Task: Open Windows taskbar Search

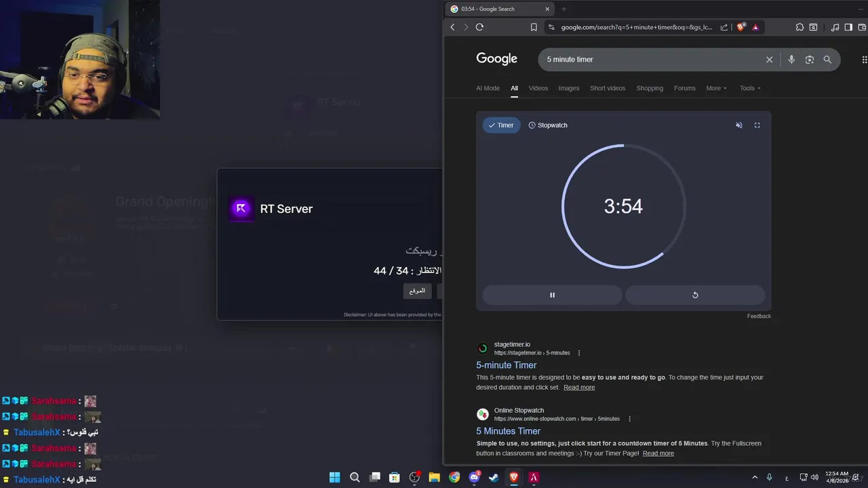Action: point(355,477)
